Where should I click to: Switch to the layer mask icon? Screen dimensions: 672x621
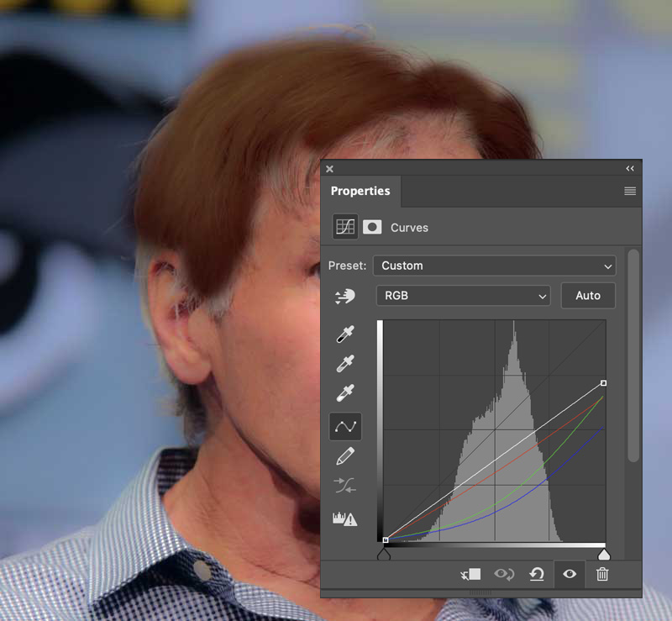click(x=372, y=227)
